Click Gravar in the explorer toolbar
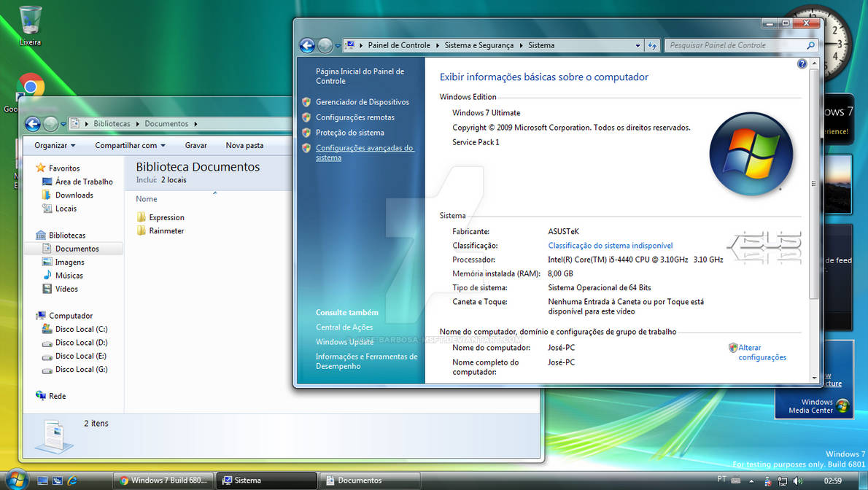 196,146
